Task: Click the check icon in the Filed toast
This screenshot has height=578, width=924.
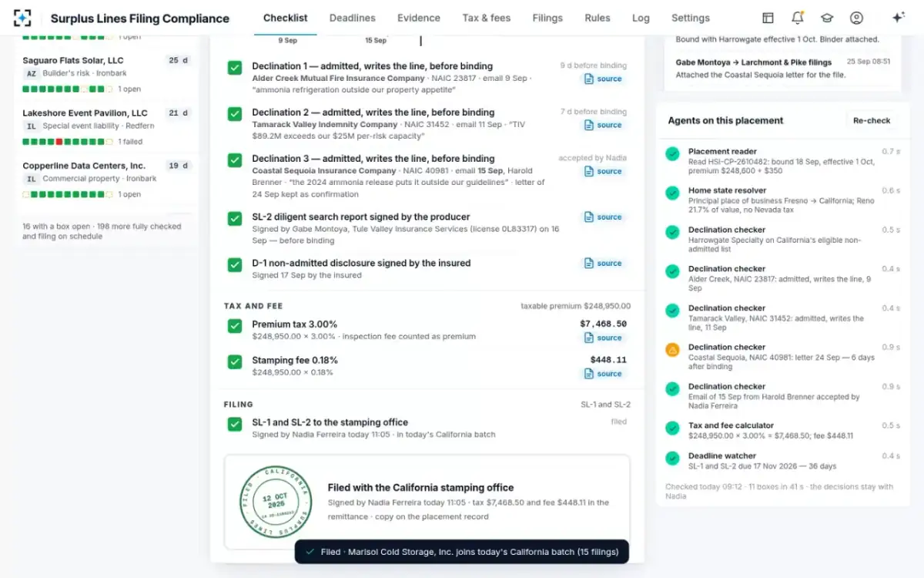Action: (x=310, y=552)
